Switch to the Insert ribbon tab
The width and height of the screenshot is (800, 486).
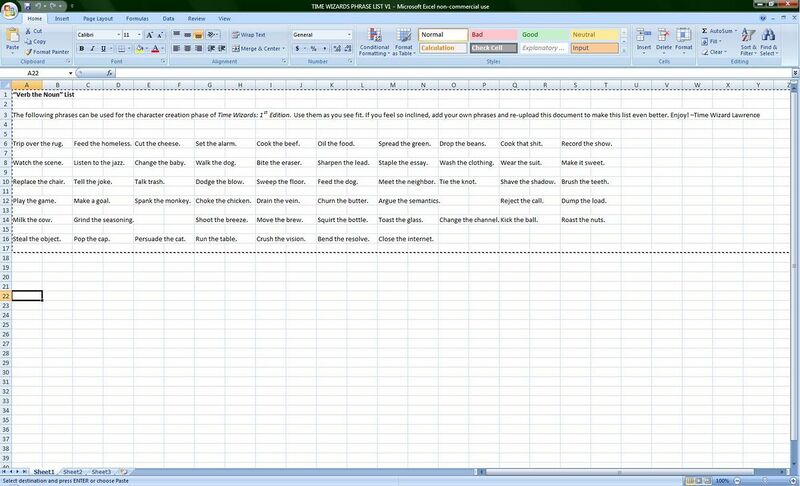coord(62,18)
